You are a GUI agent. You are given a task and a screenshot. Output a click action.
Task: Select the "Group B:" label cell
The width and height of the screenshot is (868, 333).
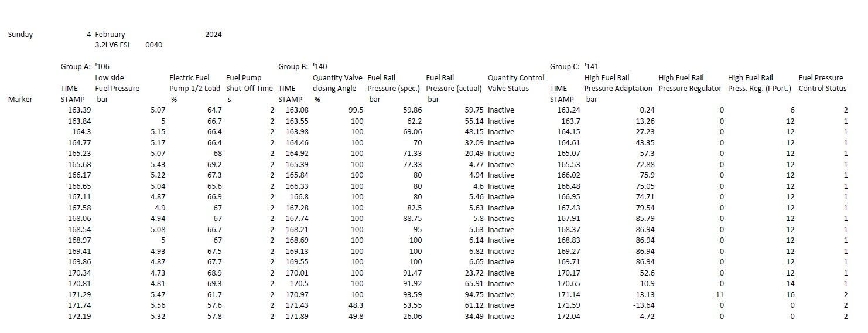(293, 67)
